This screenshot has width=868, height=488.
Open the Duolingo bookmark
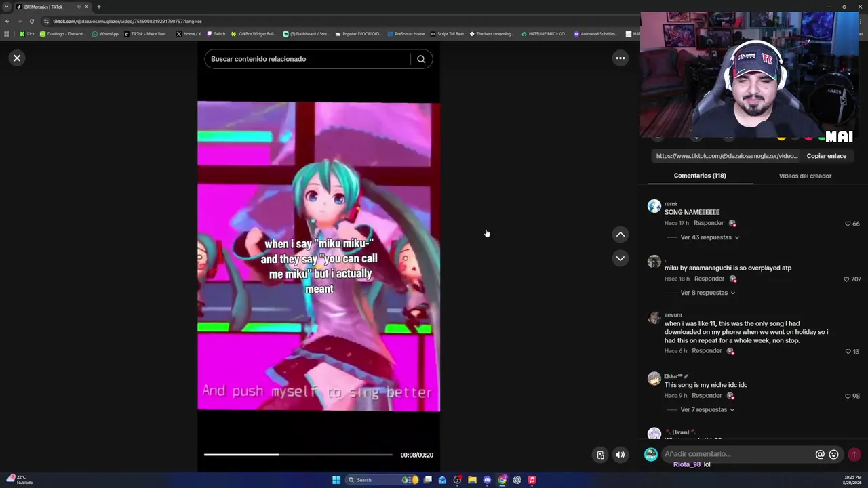(x=63, y=34)
